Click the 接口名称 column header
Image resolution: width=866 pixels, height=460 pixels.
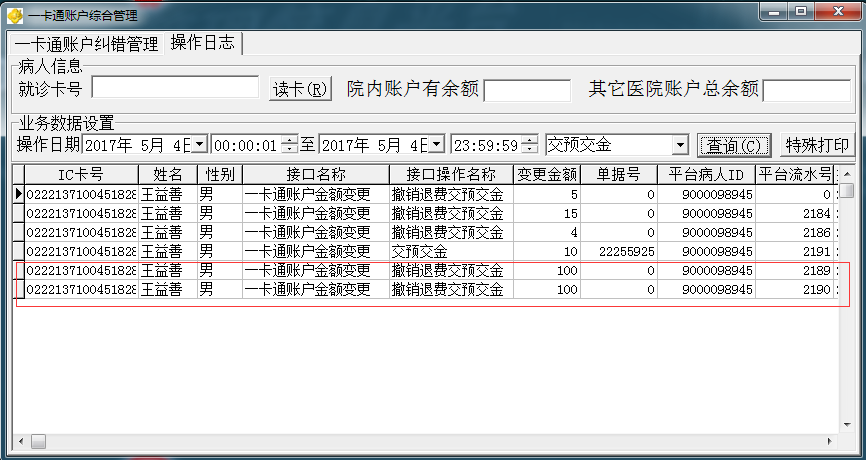(x=315, y=175)
